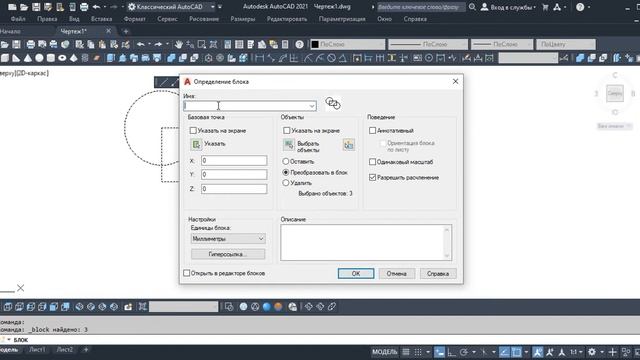Select the 'Оставить' radio option
Viewport: 640px width, 360px height.
[286, 162]
